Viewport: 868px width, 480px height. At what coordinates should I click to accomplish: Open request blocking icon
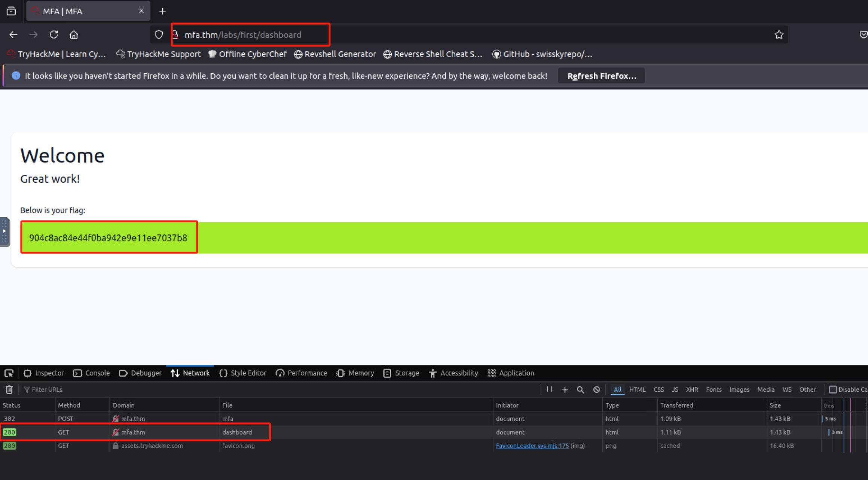596,389
